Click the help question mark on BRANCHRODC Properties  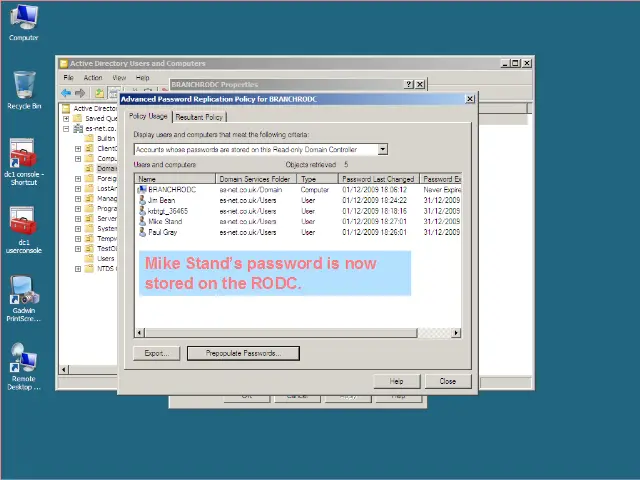(x=409, y=84)
